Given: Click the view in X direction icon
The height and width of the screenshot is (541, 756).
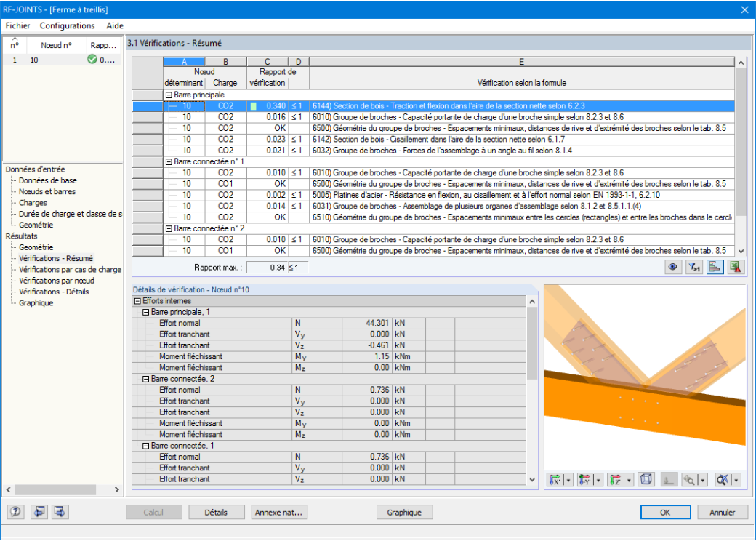Looking at the screenshot, I should 555,480.
